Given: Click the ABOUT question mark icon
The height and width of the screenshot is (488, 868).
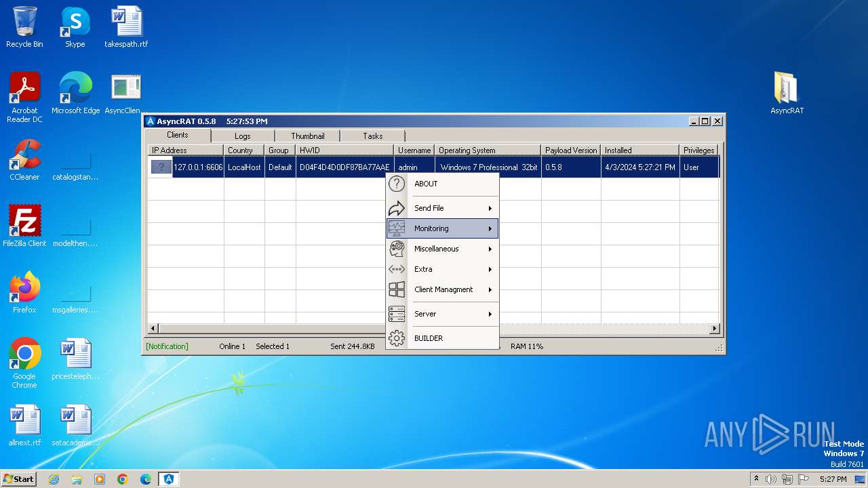Looking at the screenshot, I should [x=397, y=184].
